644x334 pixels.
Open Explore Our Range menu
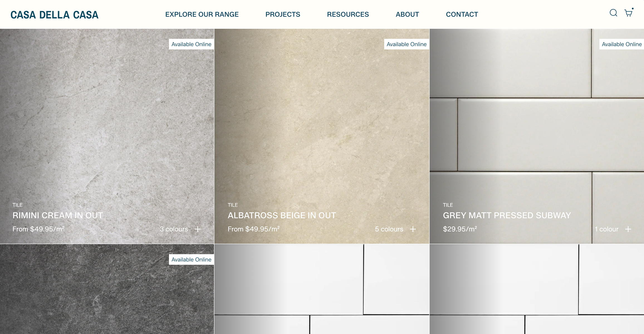[202, 14]
